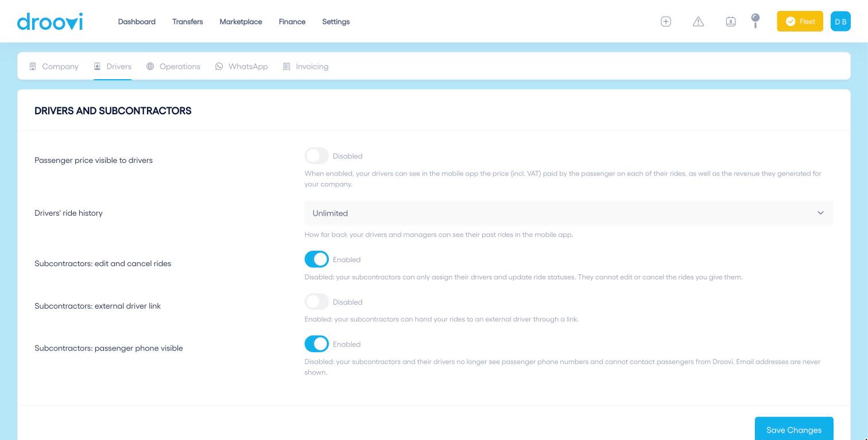Viewport: 868px width, 440px height.
Task: Click "Subcontractors: passenger phone visible" label
Action: click(x=108, y=348)
